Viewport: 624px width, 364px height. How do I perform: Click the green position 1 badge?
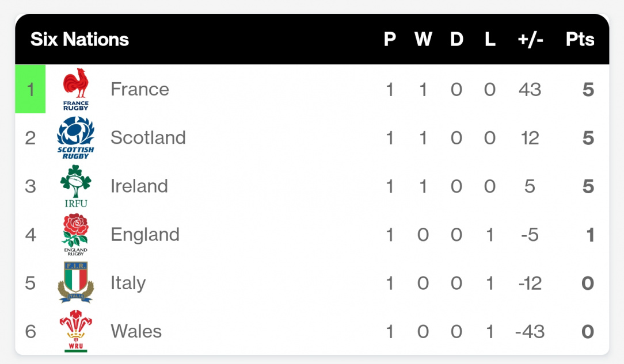31,89
